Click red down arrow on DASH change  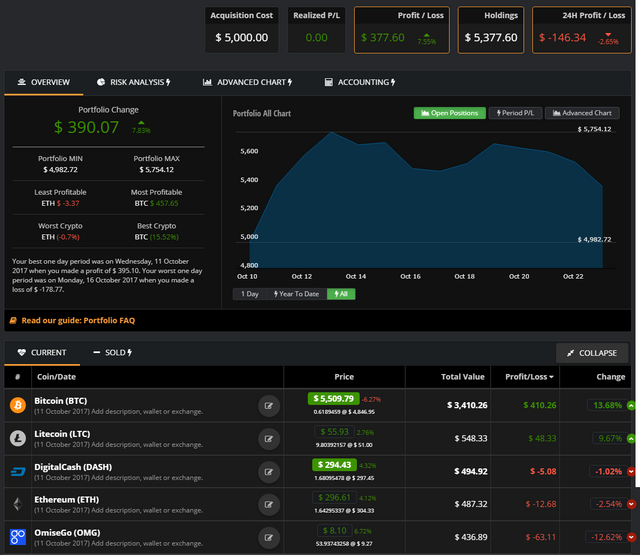(631, 471)
